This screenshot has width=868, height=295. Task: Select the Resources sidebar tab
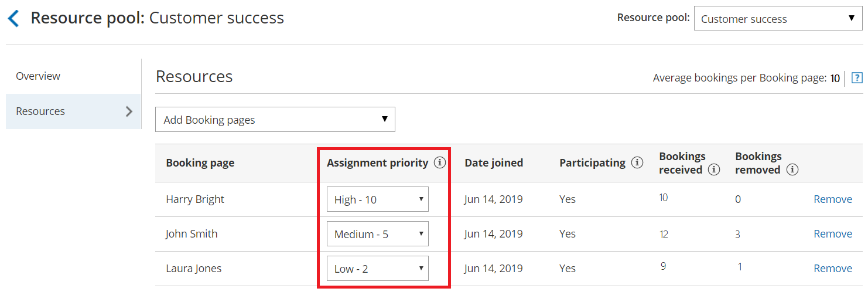pos(40,111)
